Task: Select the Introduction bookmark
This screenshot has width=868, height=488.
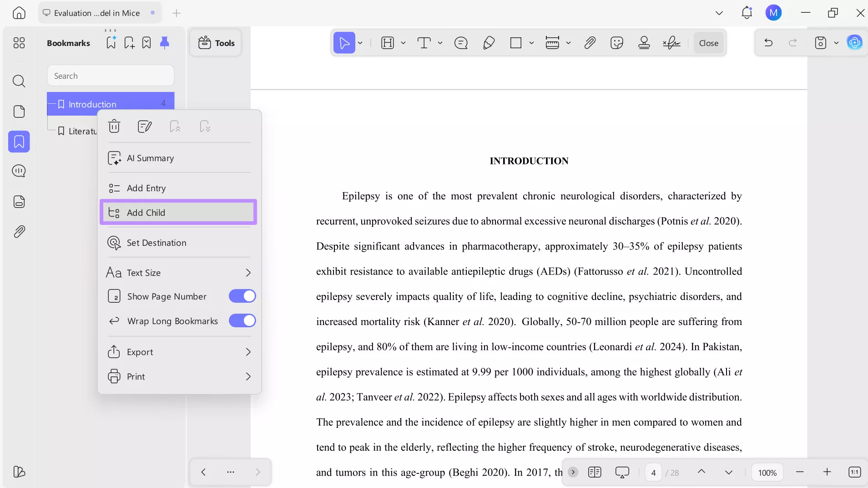Action: pos(111,104)
